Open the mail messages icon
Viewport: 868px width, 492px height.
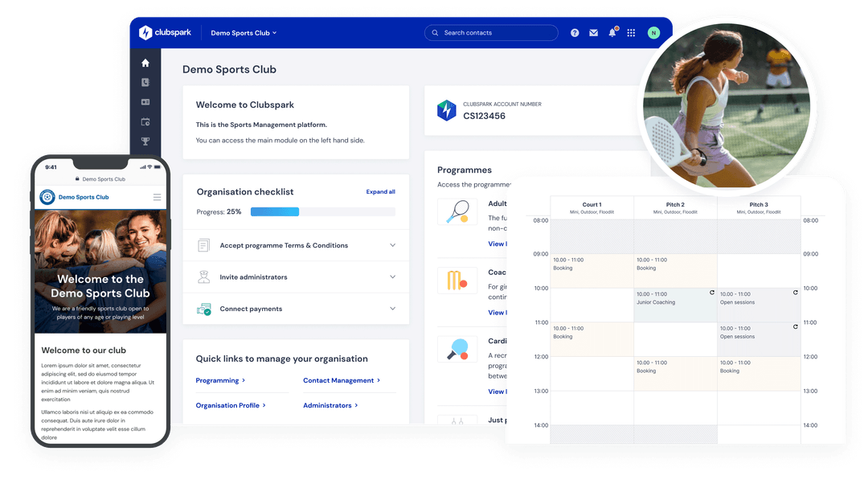[594, 33]
